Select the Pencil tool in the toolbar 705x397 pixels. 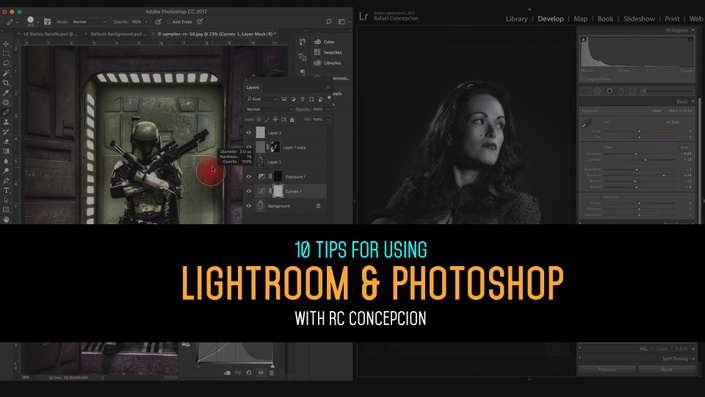pos(6,112)
